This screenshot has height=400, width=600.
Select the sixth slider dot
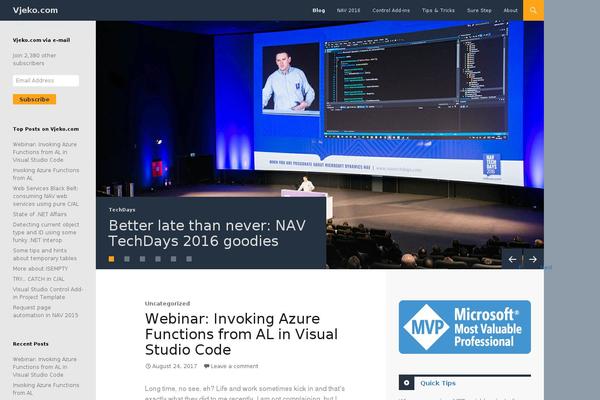[x=189, y=259]
